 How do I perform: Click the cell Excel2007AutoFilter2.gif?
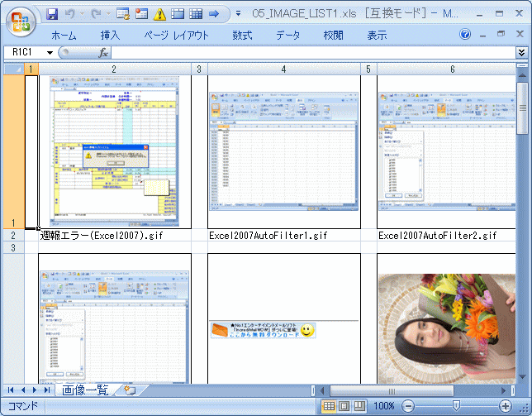point(446,236)
